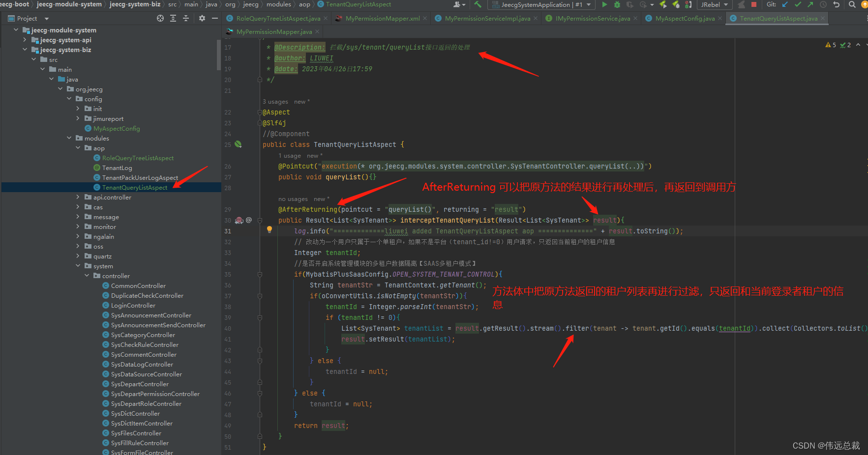The width and height of the screenshot is (868, 455).
Task: Open the code-with-me user icon dropdown
Action: [459, 4]
